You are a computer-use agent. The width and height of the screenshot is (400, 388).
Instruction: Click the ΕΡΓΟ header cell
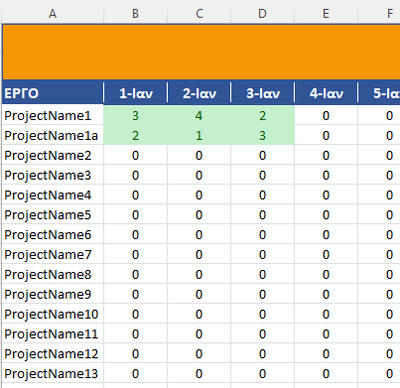pyautogui.click(x=53, y=93)
